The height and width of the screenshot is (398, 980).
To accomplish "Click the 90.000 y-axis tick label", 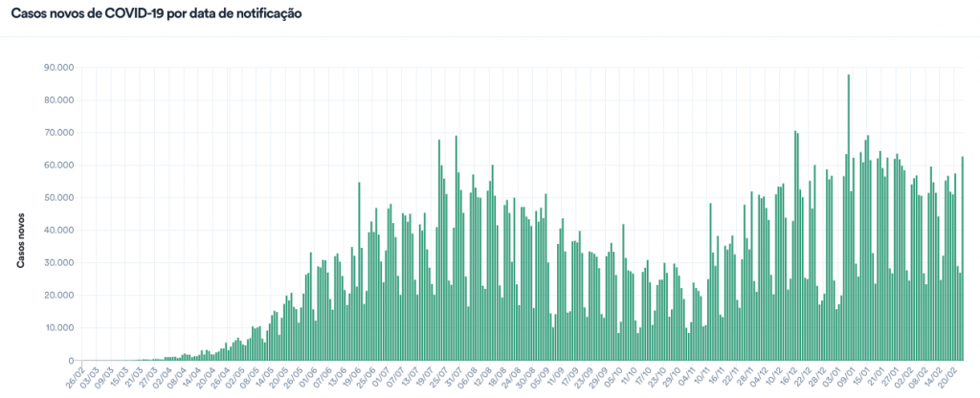I will tap(59, 68).
